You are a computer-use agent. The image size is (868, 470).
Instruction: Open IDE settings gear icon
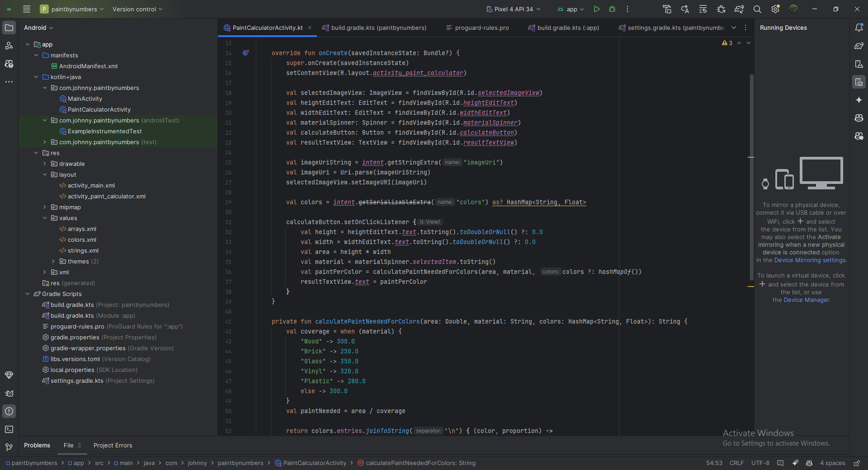775,9
